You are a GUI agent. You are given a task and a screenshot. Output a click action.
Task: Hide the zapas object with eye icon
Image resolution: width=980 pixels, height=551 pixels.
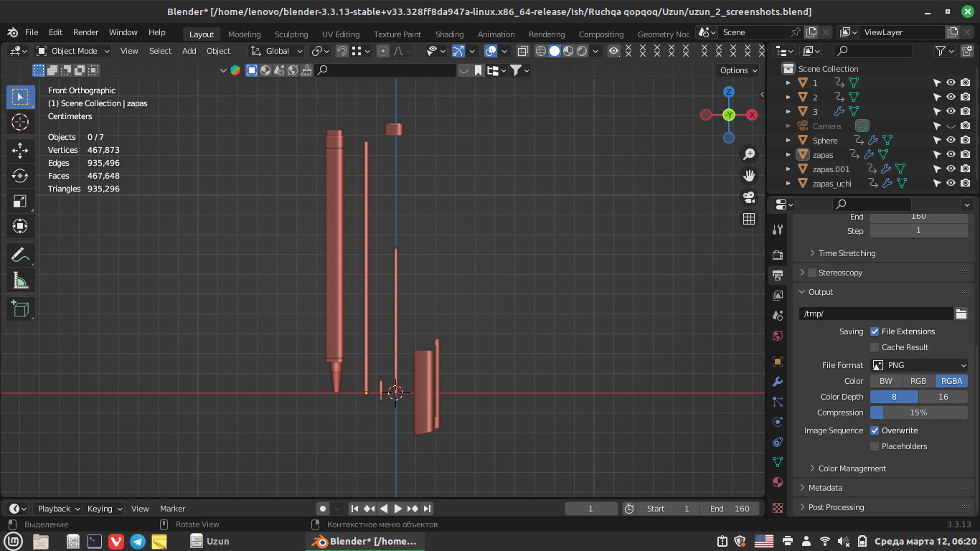[951, 154]
